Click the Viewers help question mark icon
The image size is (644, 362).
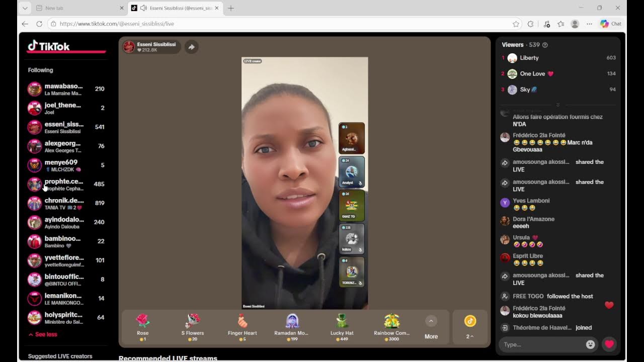click(x=545, y=45)
